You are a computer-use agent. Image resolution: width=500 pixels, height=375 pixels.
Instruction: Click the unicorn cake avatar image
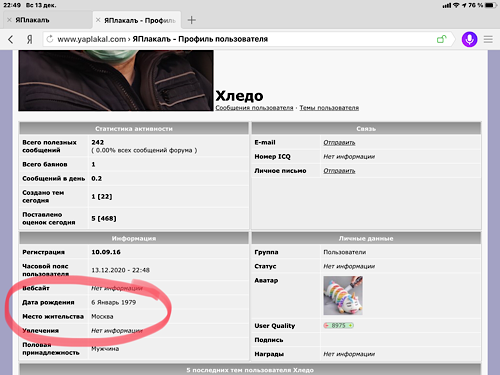pos(343,295)
